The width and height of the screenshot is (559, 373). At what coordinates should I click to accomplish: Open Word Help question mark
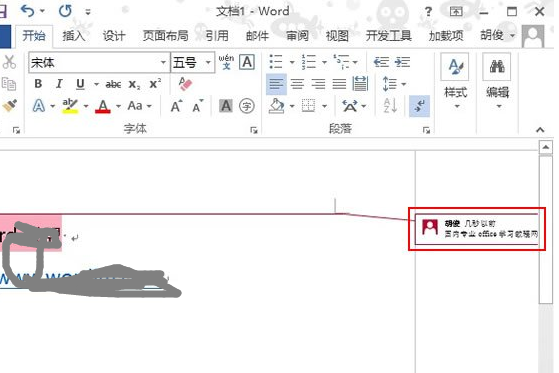(x=428, y=12)
